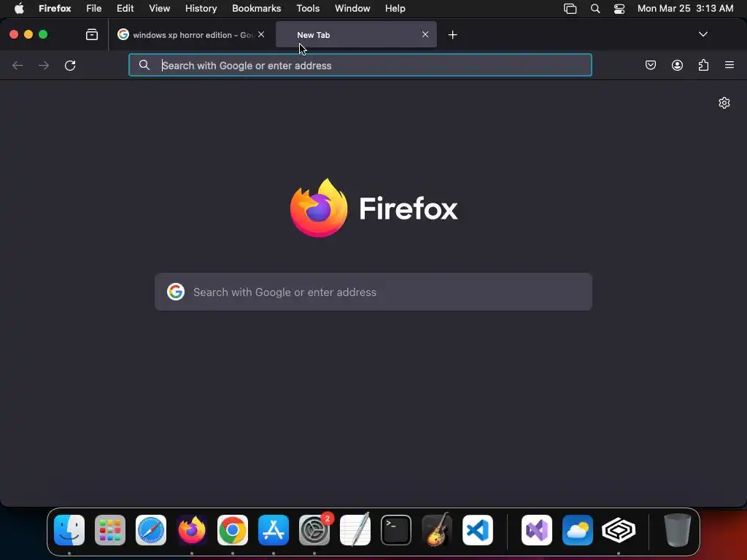
Task: Expand the list all tabs chevron
Action: point(703,34)
